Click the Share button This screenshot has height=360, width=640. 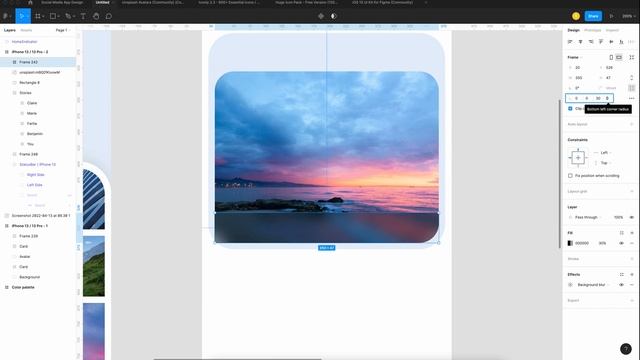click(x=593, y=16)
